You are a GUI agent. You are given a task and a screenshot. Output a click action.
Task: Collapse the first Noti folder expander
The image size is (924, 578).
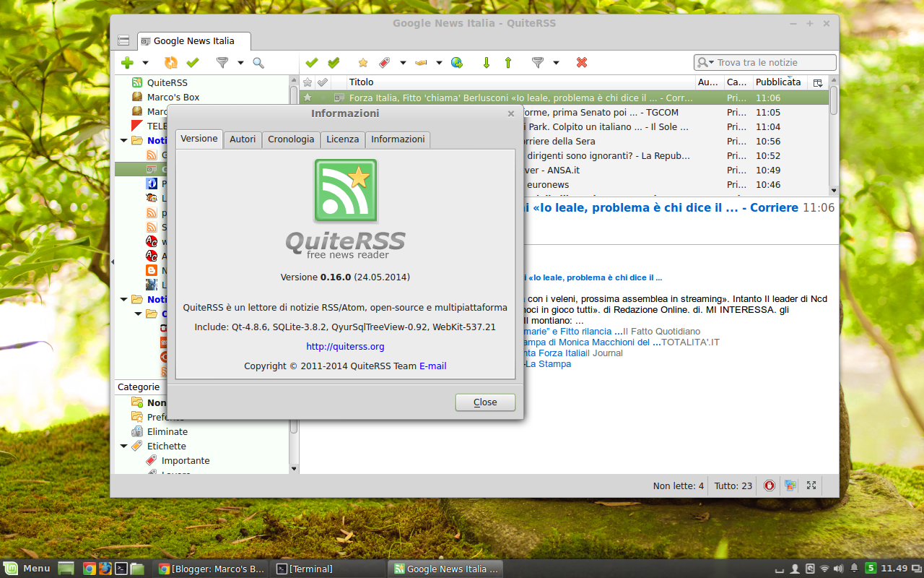coord(123,140)
